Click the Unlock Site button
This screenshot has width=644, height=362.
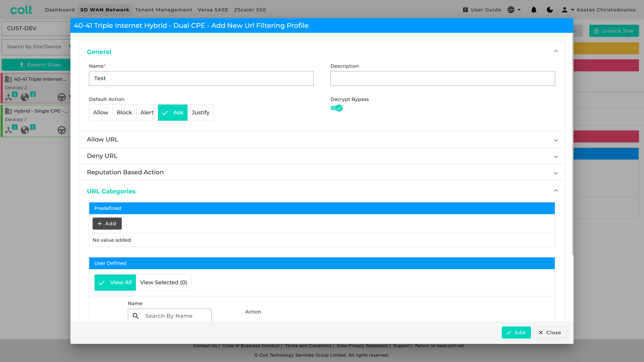click(614, 31)
